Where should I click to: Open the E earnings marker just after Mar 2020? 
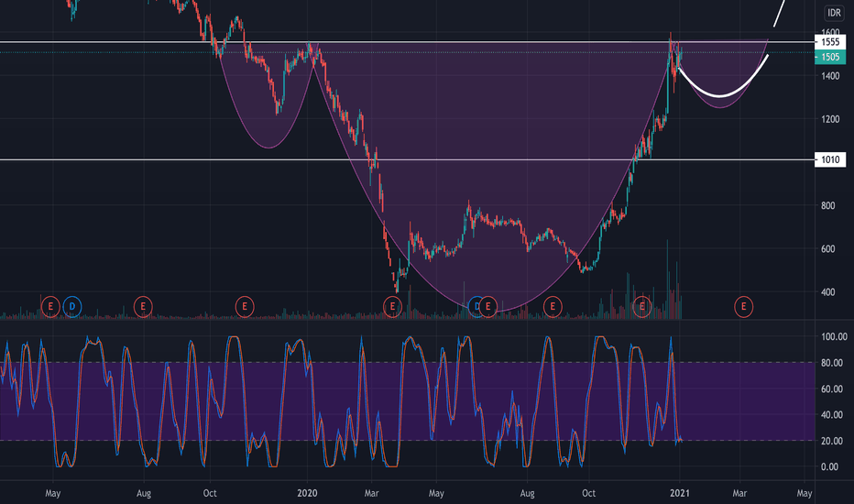392,307
